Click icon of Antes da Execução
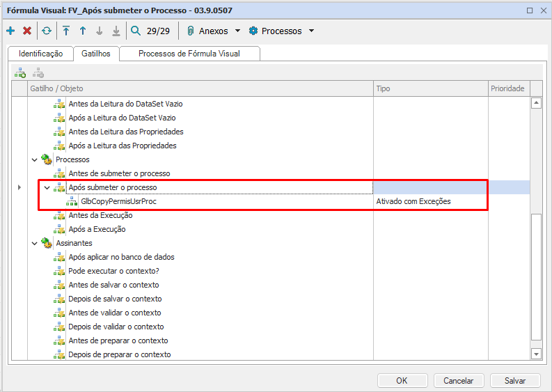 point(59,216)
